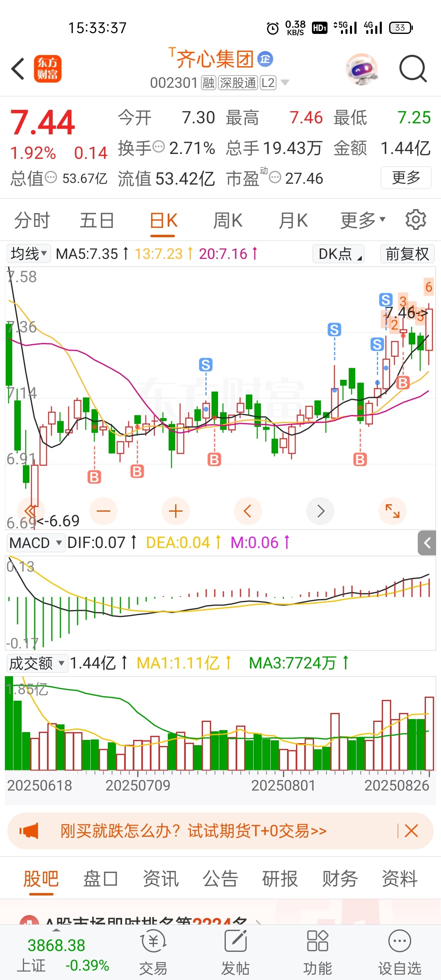The image size is (441, 980).
Task: Tap the back arrow icon
Action: pyautogui.click(x=18, y=69)
